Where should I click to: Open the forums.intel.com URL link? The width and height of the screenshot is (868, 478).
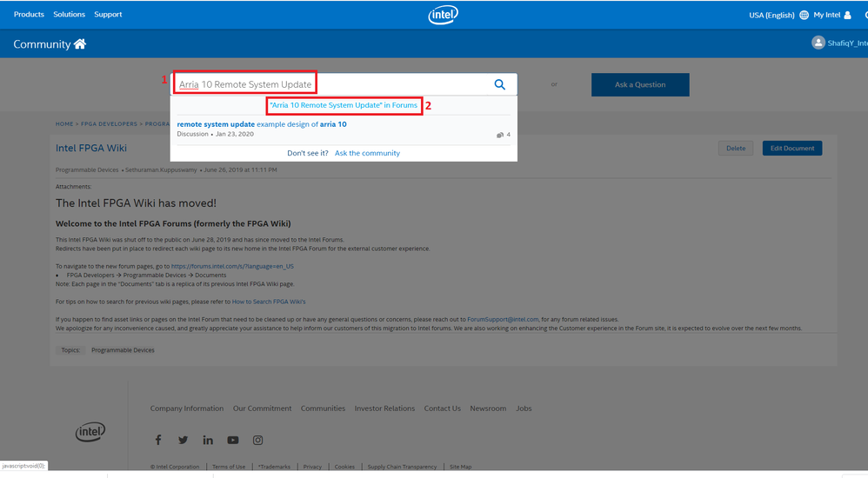tap(232, 266)
